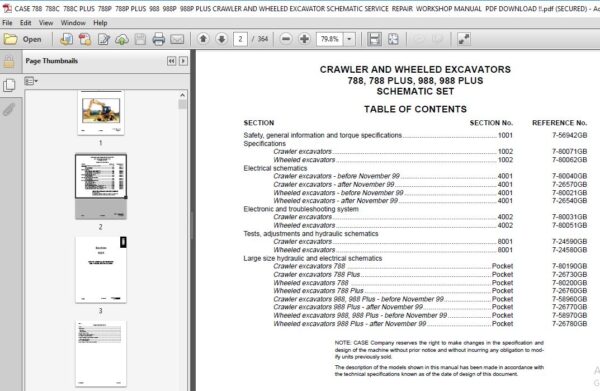Open the File menu

(x=7, y=23)
